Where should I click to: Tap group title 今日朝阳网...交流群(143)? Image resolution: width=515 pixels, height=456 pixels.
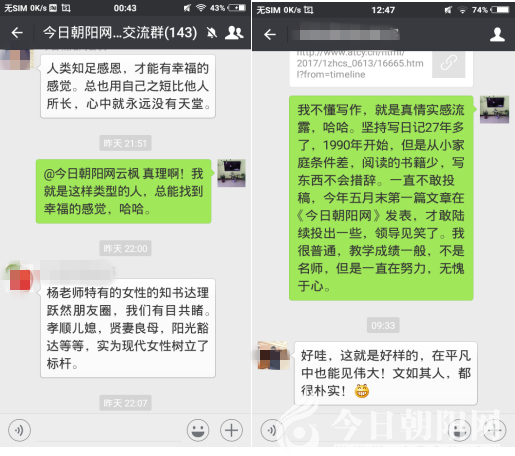(x=120, y=33)
